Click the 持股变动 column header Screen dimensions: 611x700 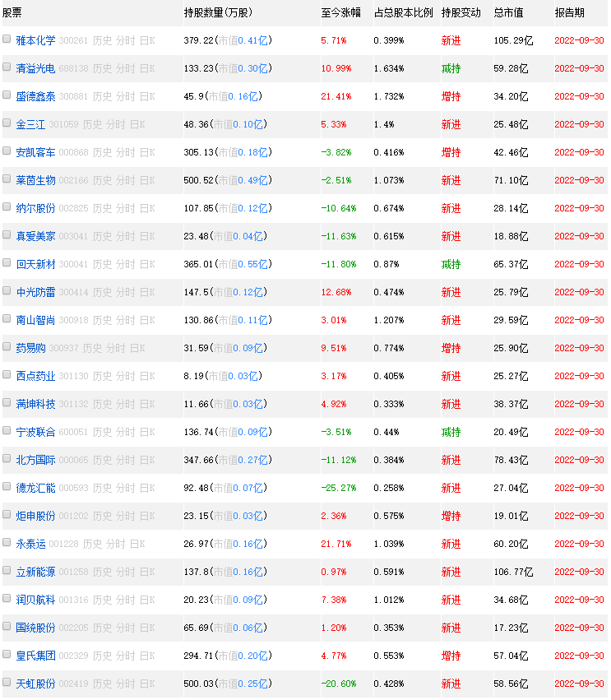click(x=461, y=12)
